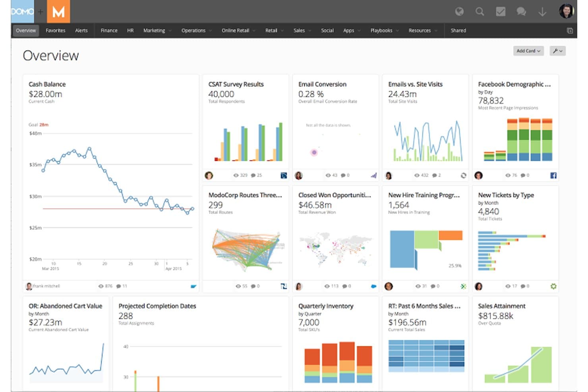The width and height of the screenshot is (588, 392).
Task: Click frank mitchell owner name
Action: pyautogui.click(x=46, y=286)
